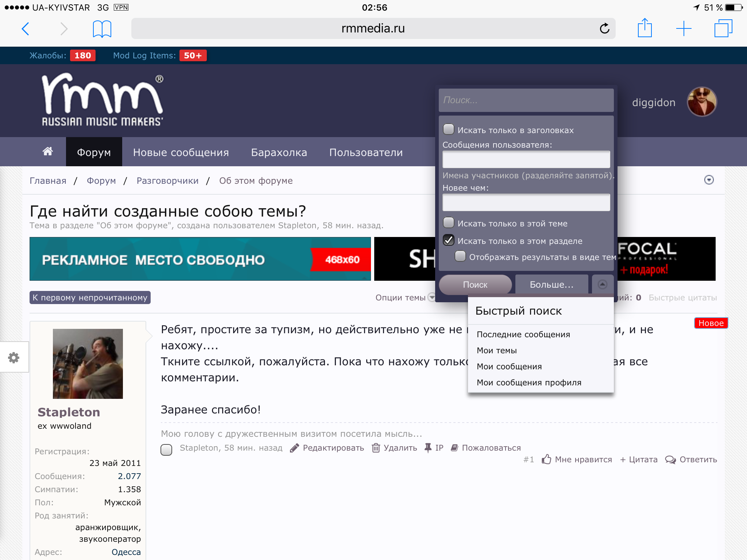This screenshot has height=560, width=747.
Task: Uncheck Искать только в этом разделе
Action: [x=449, y=240]
